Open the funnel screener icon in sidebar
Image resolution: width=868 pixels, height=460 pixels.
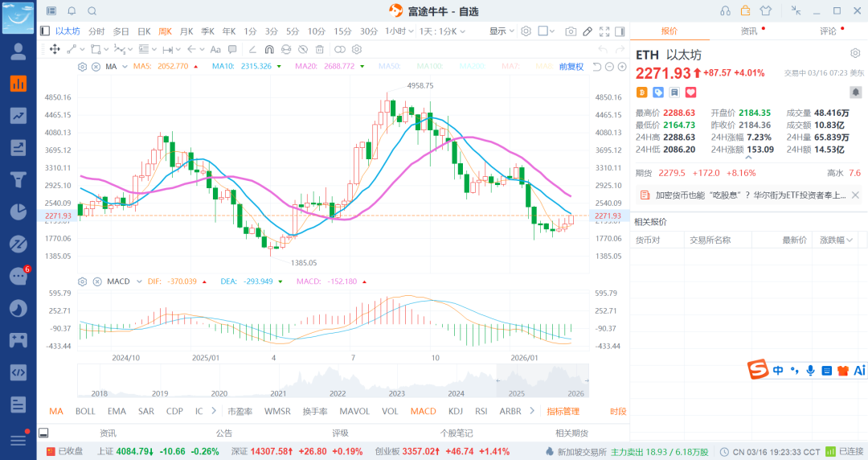(x=18, y=179)
